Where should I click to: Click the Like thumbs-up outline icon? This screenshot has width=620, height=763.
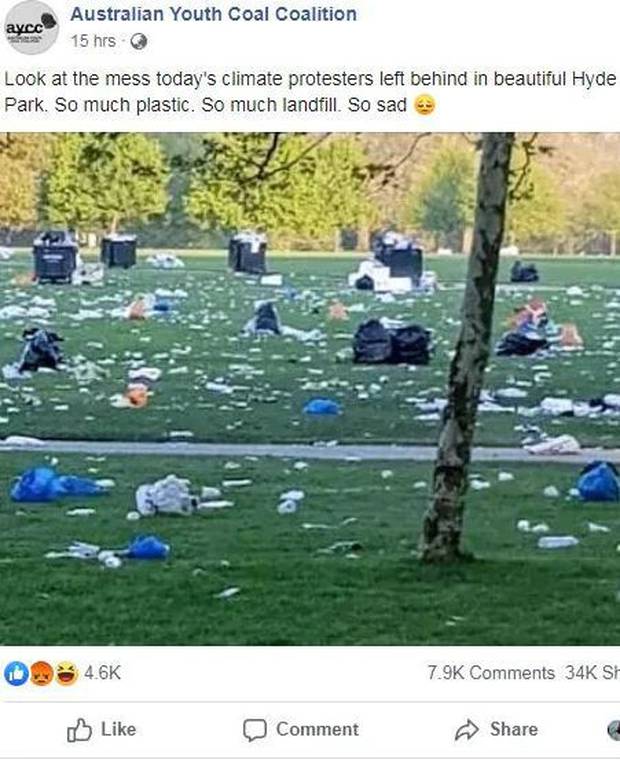point(79,730)
